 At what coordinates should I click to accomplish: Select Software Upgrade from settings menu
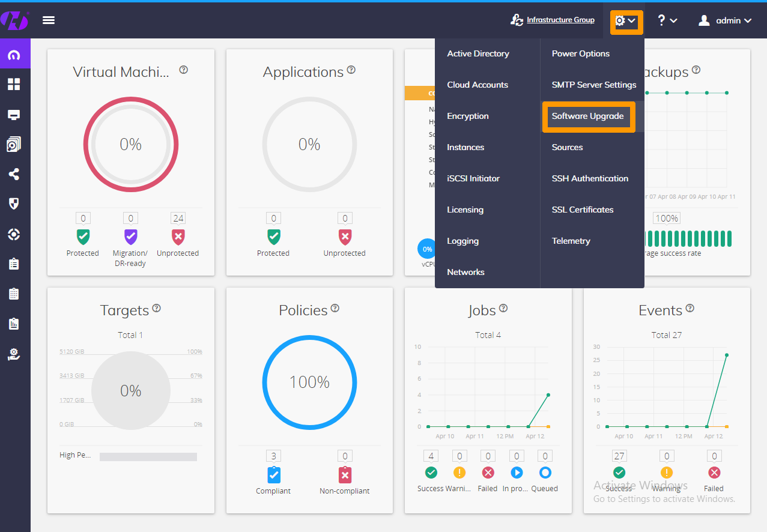(587, 116)
